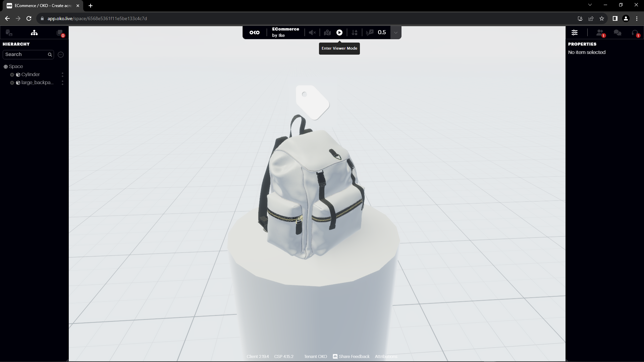Screen dimensions: 644x362
Task: Select the large_backpack item in the hierarchy
Action: [37, 83]
